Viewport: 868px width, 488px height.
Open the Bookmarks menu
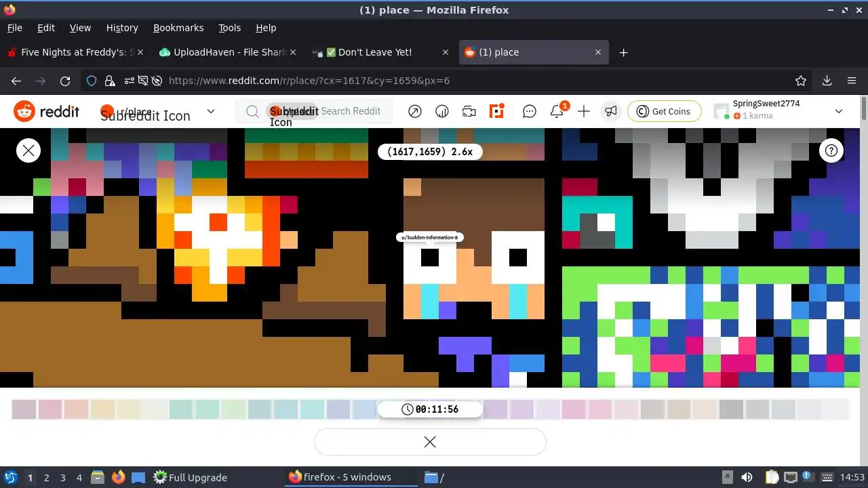[178, 28]
